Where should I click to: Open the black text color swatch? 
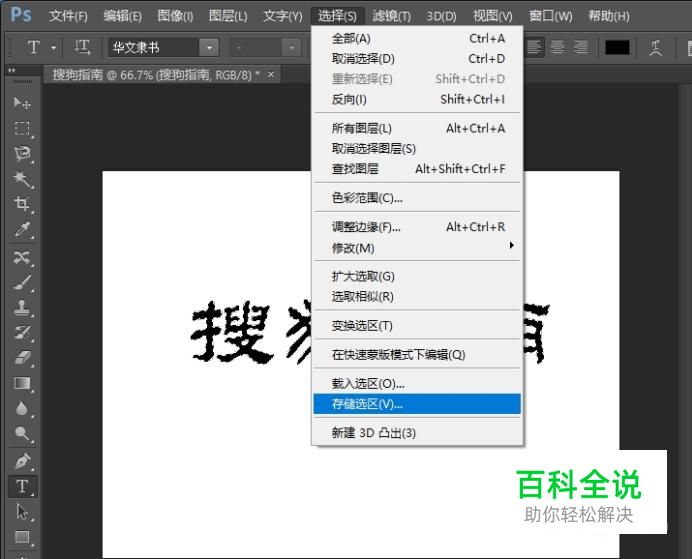pos(617,47)
